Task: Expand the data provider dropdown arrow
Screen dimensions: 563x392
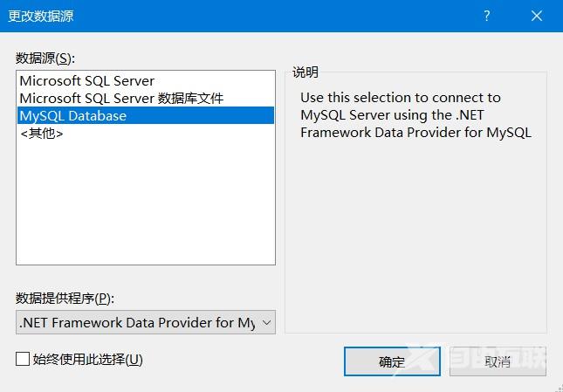Action: [266, 322]
